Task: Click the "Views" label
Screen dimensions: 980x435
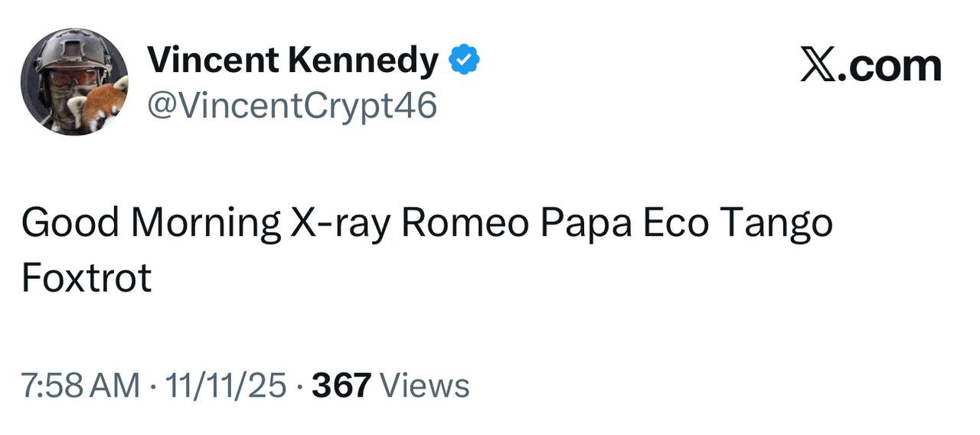Action: (424, 384)
